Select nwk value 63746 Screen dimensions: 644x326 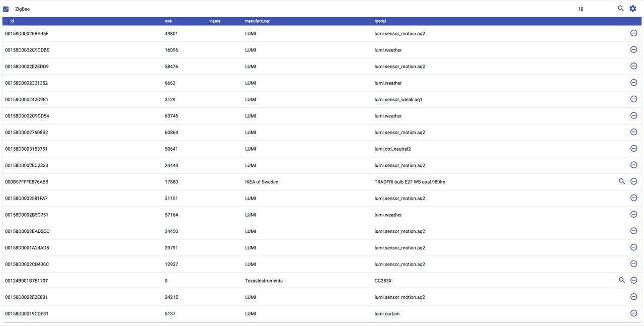[x=171, y=116]
